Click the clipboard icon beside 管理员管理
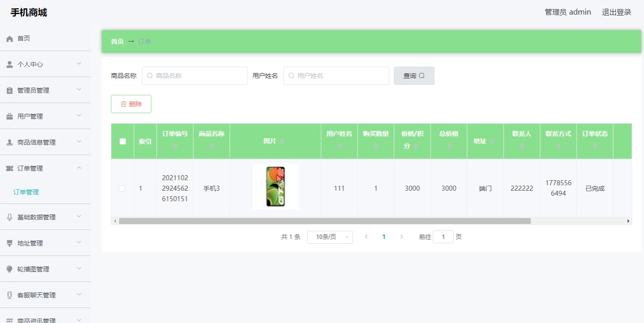Viewport: 644px width, 323px height. tap(10, 91)
